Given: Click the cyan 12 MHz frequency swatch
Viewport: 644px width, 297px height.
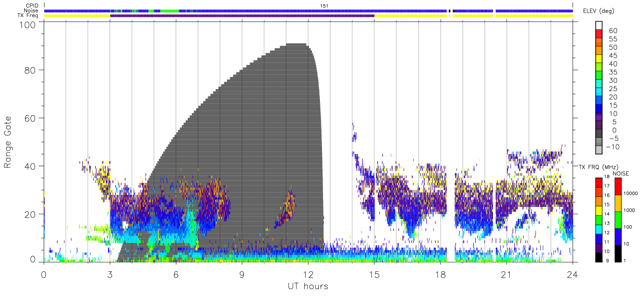Looking at the screenshot, I should tap(599, 229).
